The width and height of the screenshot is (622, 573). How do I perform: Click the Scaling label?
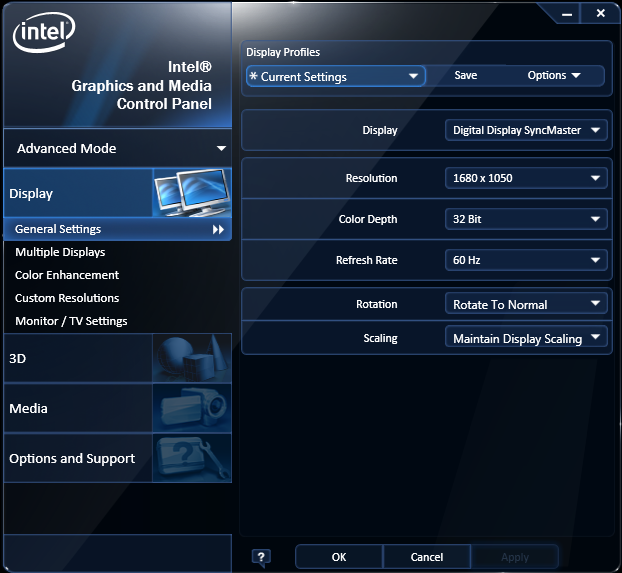click(380, 338)
